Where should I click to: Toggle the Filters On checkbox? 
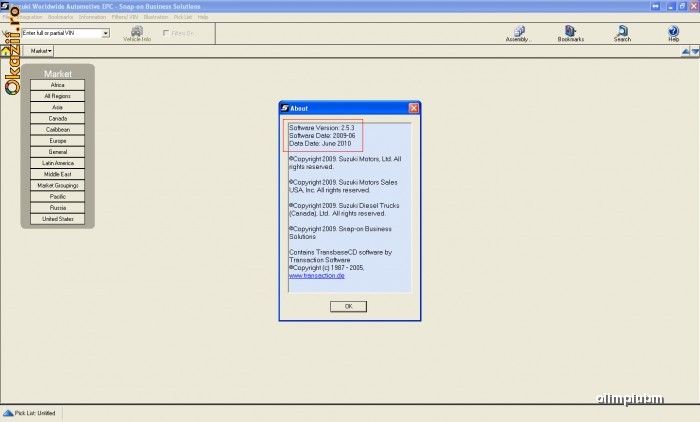click(166, 33)
